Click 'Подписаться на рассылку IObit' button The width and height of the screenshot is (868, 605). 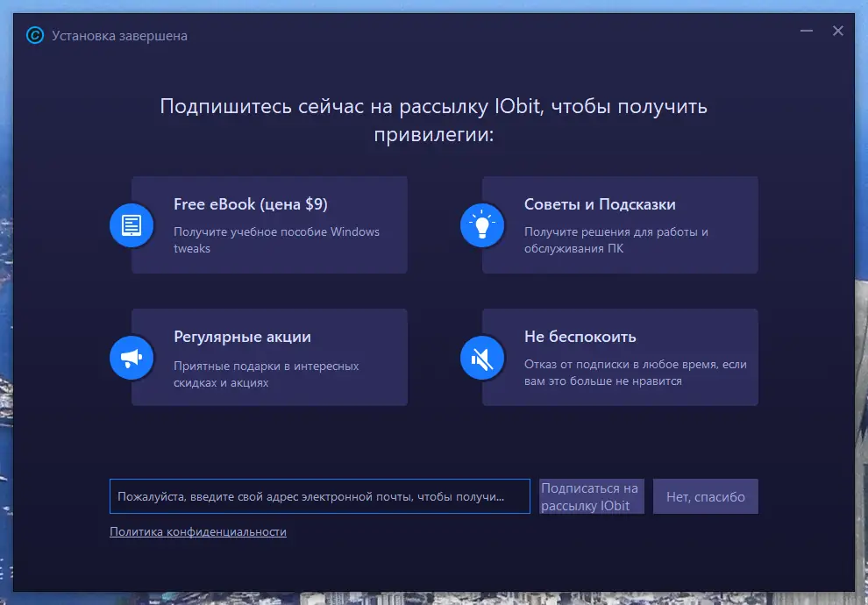592,496
